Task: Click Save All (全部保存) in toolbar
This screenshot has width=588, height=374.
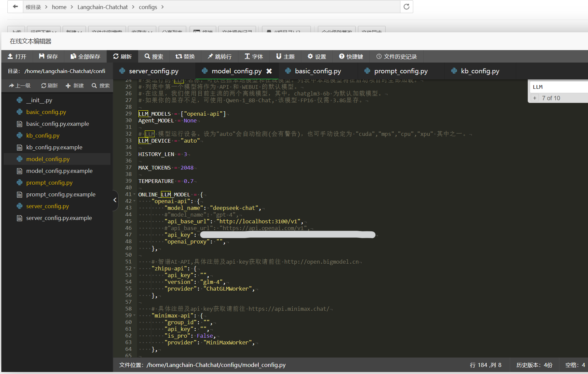Action: tap(85, 57)
